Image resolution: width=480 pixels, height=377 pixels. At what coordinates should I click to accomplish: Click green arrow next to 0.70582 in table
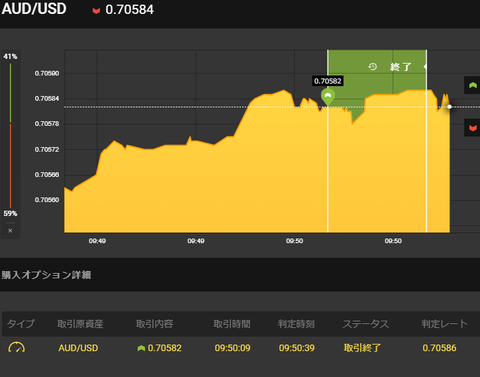point(141,348)
